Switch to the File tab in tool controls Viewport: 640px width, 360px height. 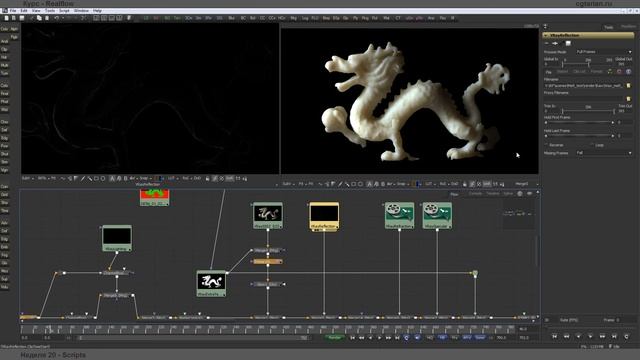click(x=549, y=72)
